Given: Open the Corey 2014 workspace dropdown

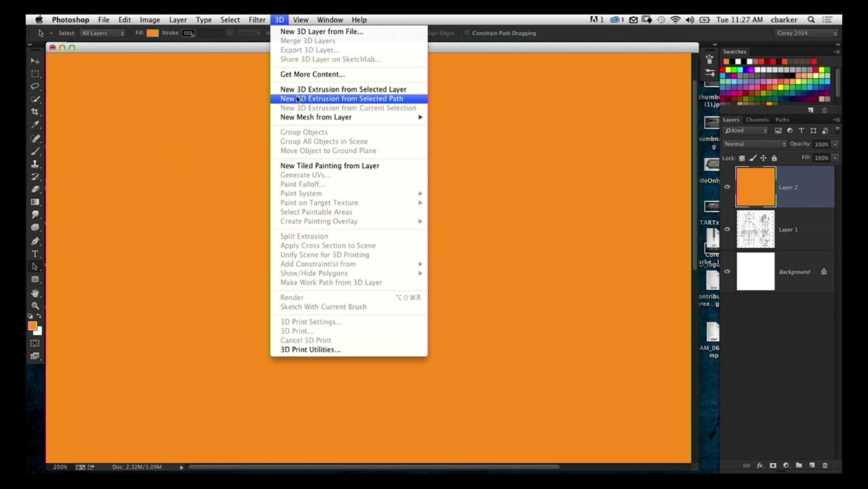Looking at the screenshot, I should (807, 33).
